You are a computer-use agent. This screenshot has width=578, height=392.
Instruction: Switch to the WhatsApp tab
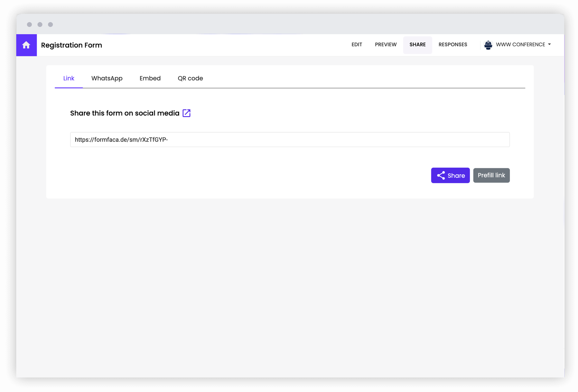click(x=107, y=78)
